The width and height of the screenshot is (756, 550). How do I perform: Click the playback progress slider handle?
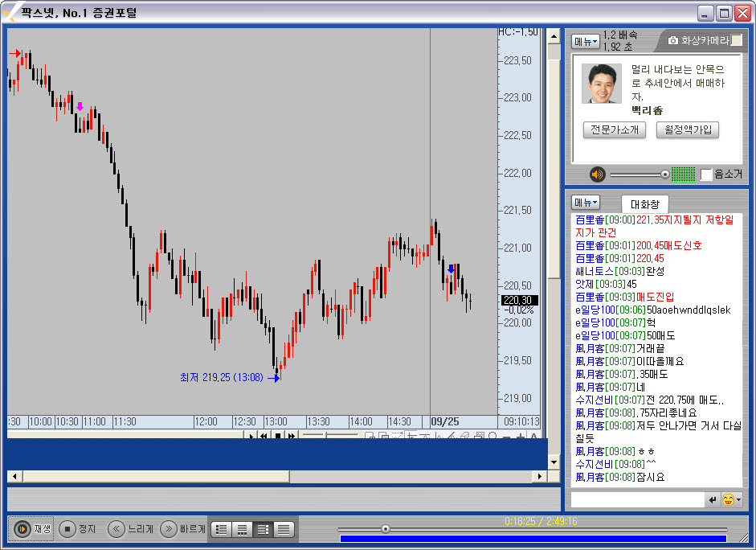click(386, 529)
